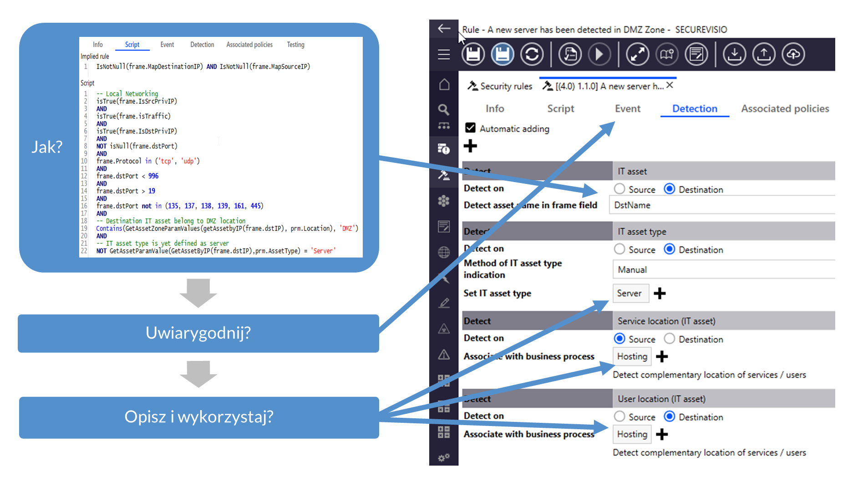Click the cloud upload toolbar icon

pos(793,55)
